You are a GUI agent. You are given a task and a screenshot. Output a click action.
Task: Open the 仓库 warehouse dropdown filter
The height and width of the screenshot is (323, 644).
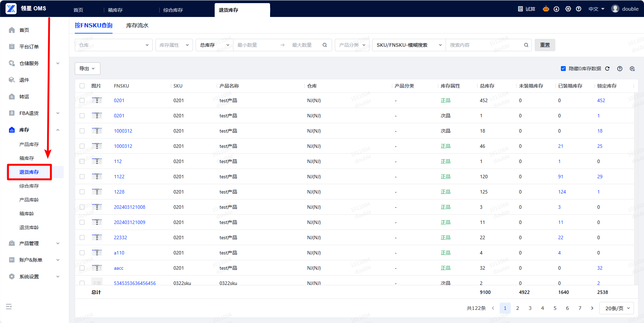coord(114,45)
